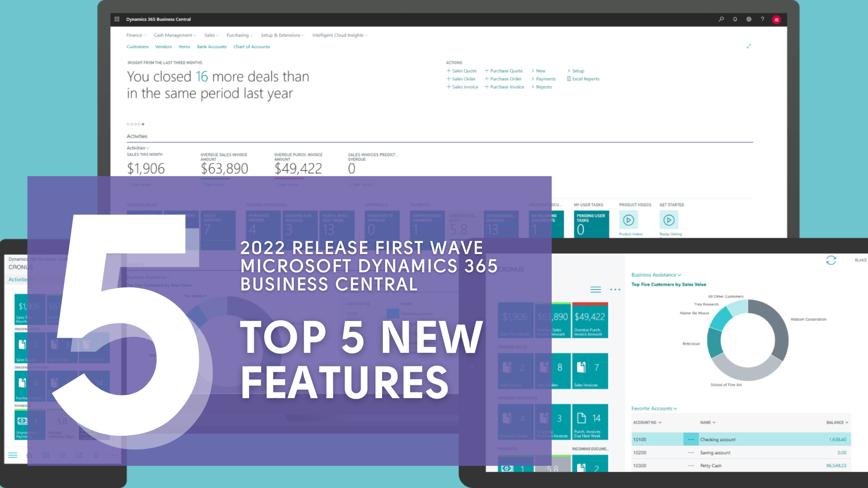Click the help question mark icon
The image size is (868, 488).
point(762,19)
